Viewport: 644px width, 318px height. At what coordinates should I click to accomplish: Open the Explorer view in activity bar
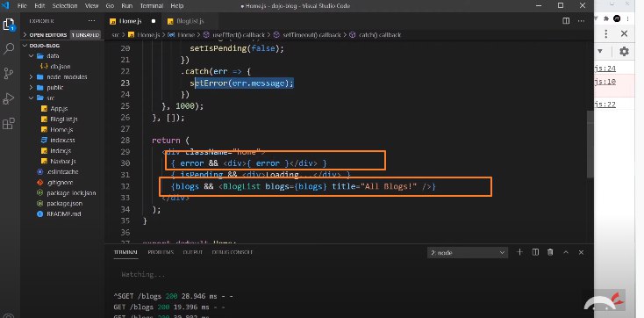[x=9, y=25]
